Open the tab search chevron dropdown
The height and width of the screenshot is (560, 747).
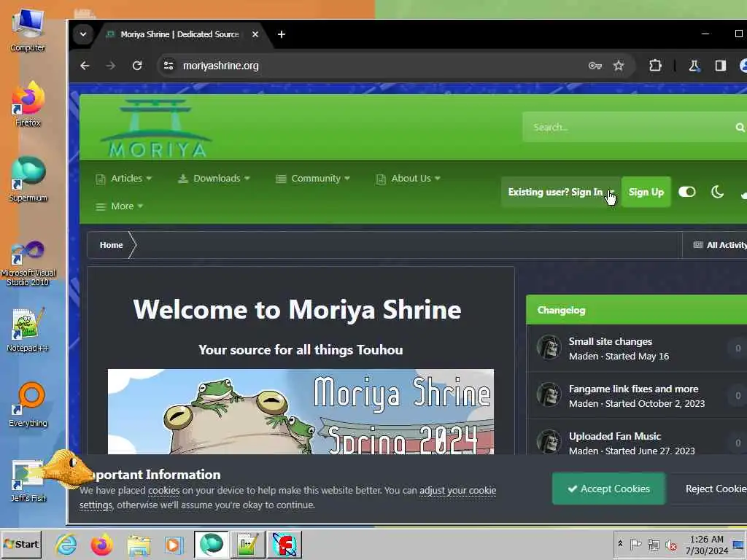pos(83,34)
